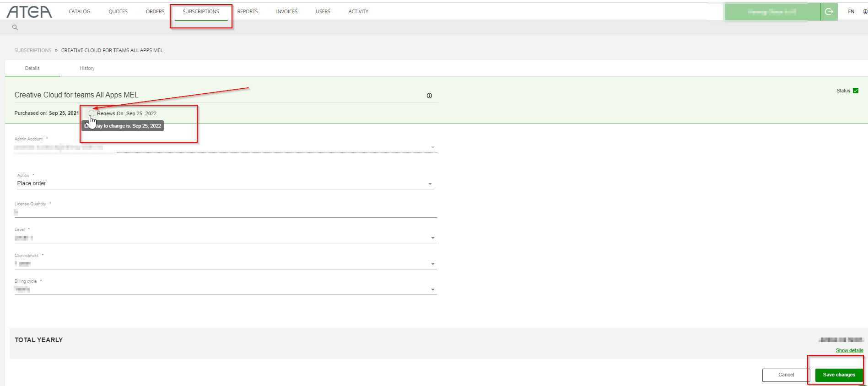The image size is (868, 386).
Task: Click the TOTAL YEARLY label
Action: (38, 340)
